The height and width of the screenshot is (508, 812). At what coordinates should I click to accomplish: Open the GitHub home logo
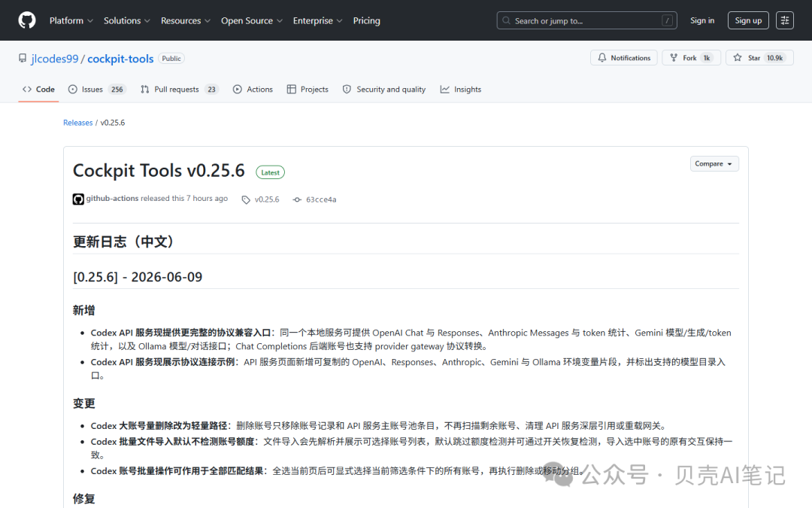[x=27, y=20]
